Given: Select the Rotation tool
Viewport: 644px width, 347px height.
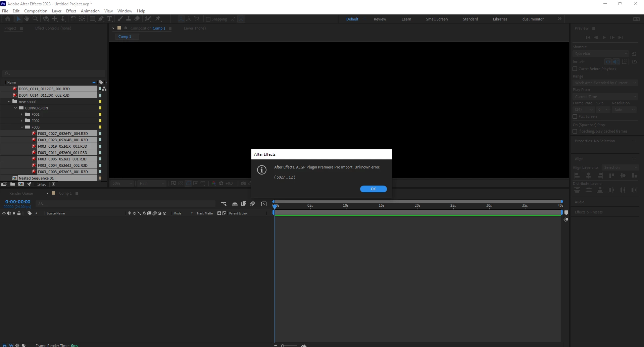Looking at the screenshot, I should point(73,19).
